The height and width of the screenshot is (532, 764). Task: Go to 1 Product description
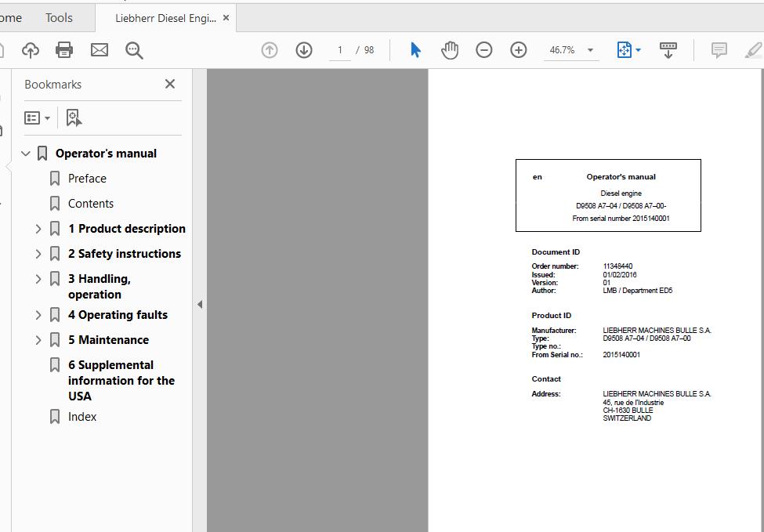tap(127, 229)
